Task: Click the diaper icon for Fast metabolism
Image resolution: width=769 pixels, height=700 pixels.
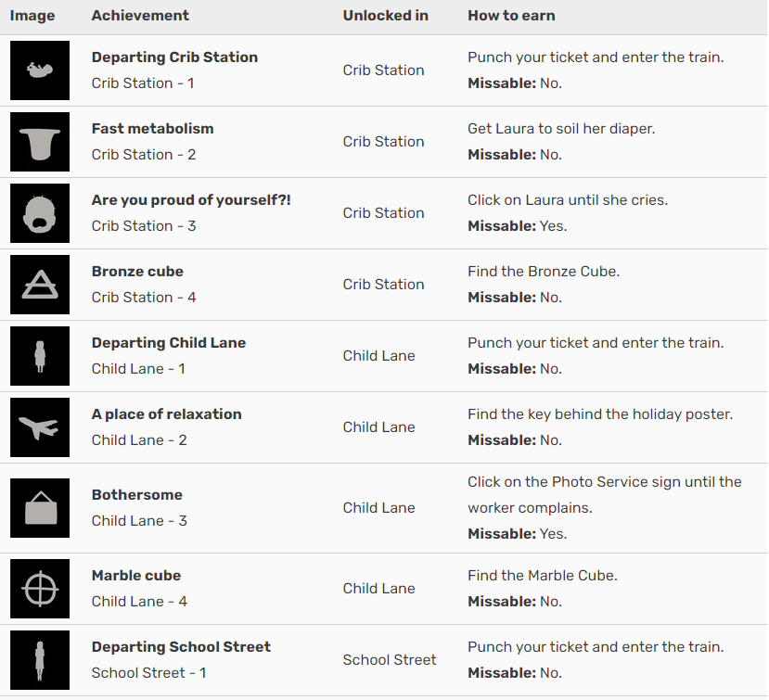Action: 40,142
